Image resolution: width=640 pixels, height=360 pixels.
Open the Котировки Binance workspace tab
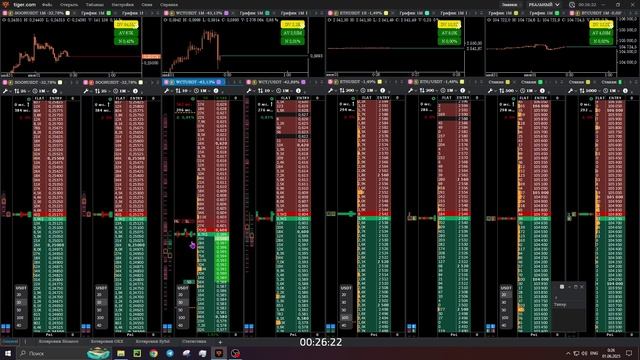(x=58, y=341)
